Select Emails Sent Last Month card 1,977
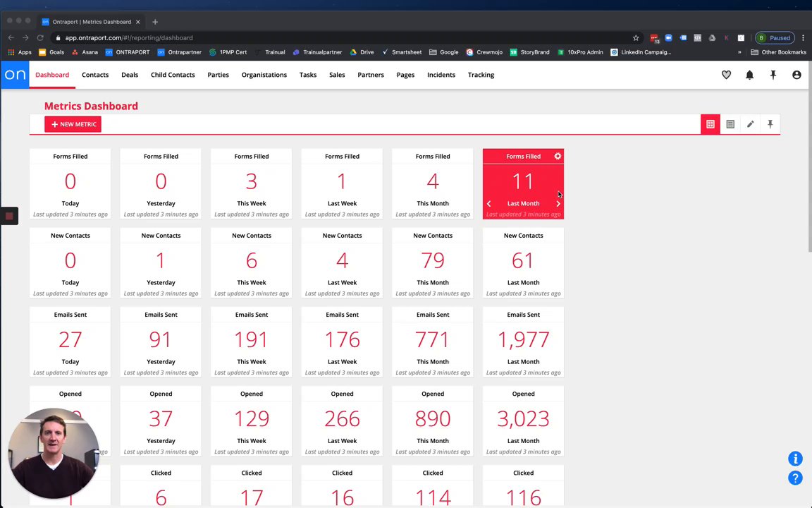 pos(523,342)
